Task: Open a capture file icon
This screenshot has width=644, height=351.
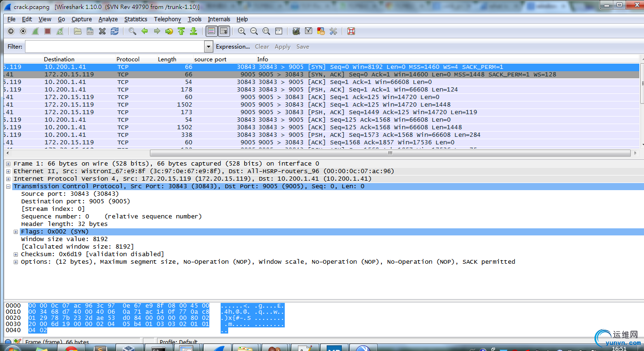Action: tap(78, 31)
